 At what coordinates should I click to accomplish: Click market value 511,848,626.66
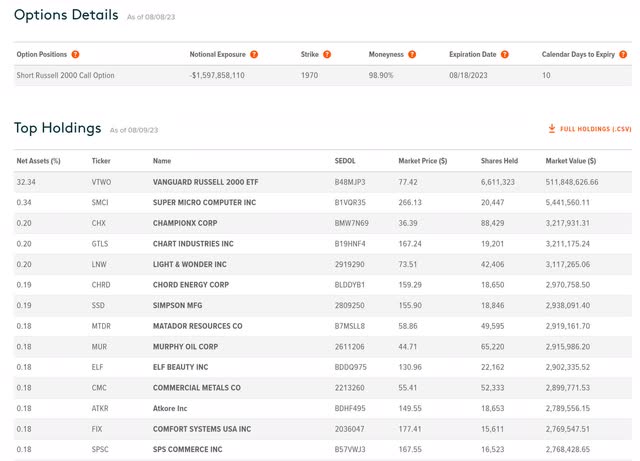pos(572,182)
